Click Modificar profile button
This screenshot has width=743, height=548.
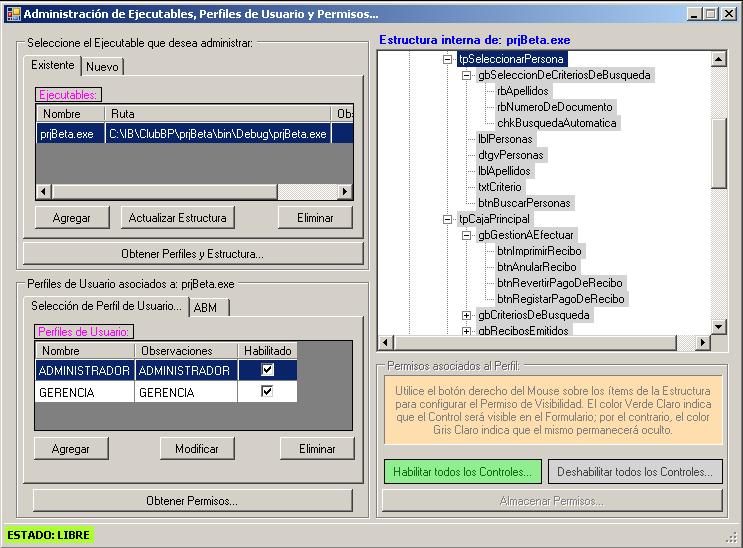197,448
